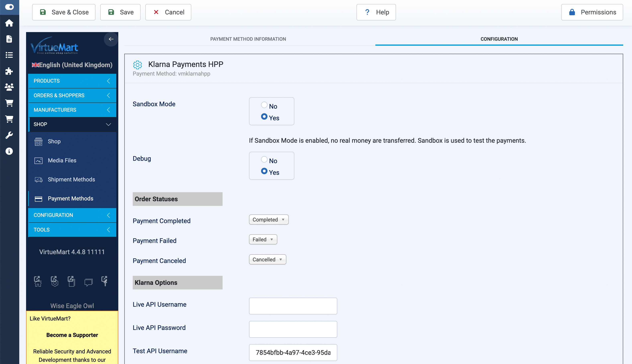Click Save & Close button
Screen dimensions: 632x364
tap(64, 12)
